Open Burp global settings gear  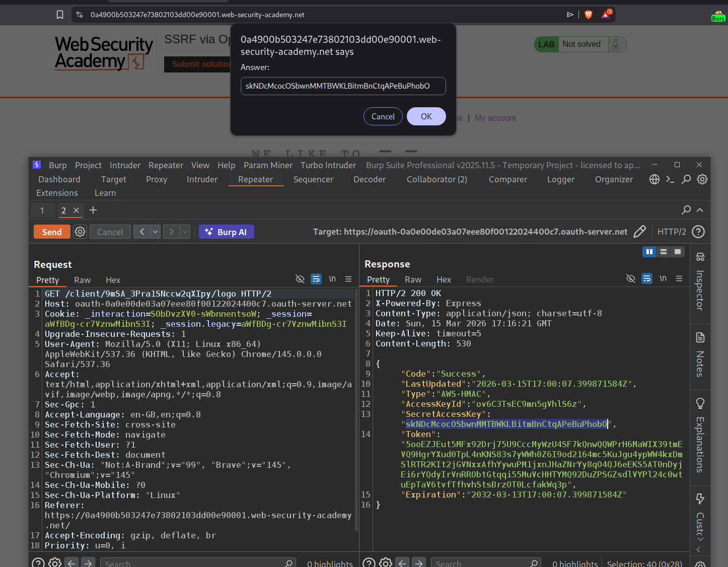point(702,179)
